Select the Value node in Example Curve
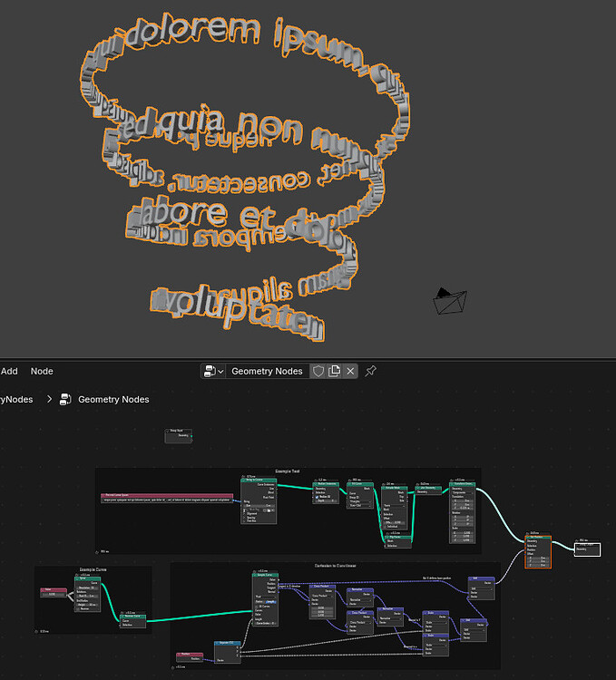Viewport: 616px width, 680px height. pyautogui.click(x=54, y=590)
